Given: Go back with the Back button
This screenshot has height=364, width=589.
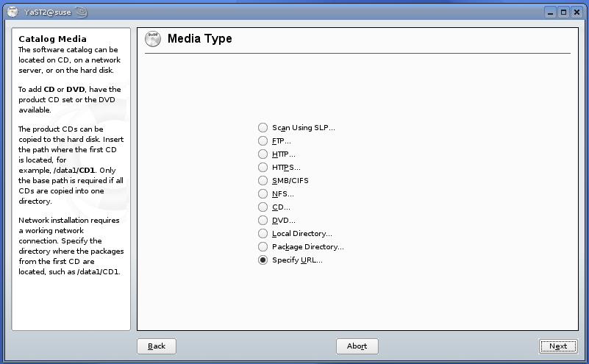Looking at the screenshot, I should 157,346.
